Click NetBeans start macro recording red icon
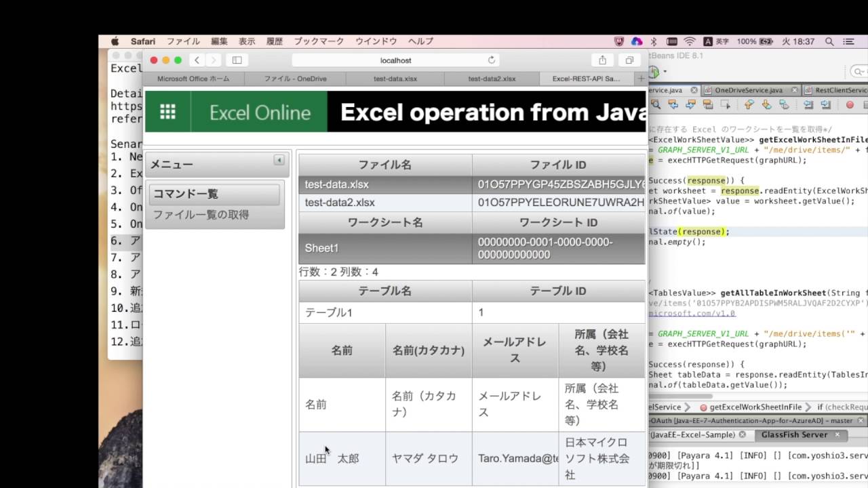The height and width of the screenshot is (488, 868). (850, 105)
